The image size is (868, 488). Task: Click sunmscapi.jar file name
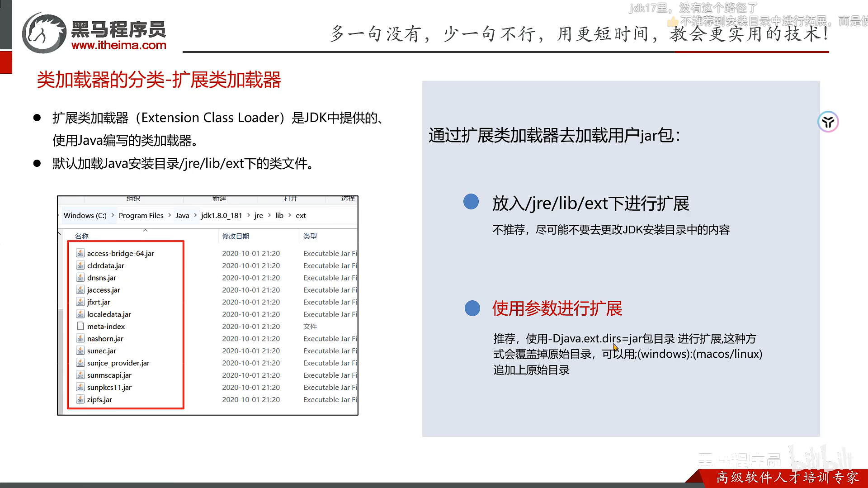[109, 375]
